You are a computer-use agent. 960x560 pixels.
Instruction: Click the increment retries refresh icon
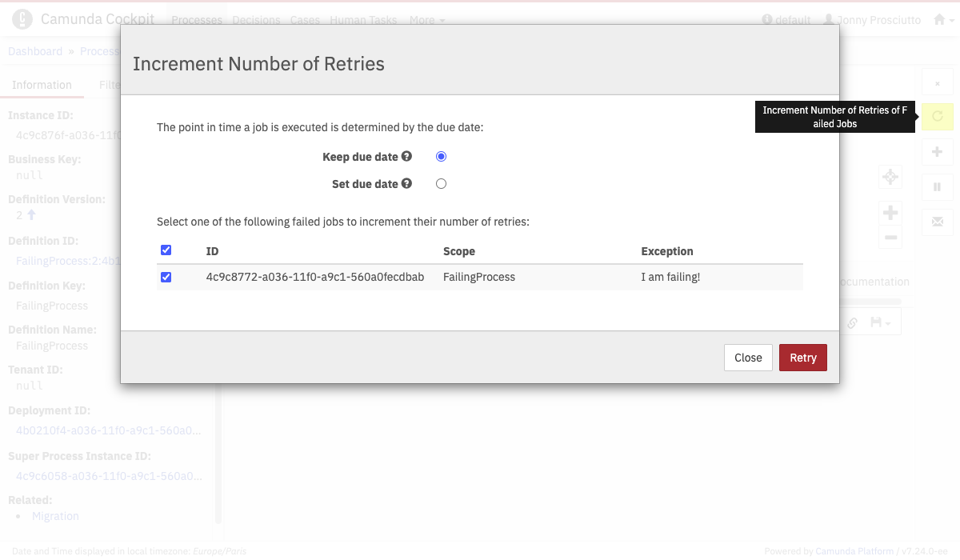[938, 117]
